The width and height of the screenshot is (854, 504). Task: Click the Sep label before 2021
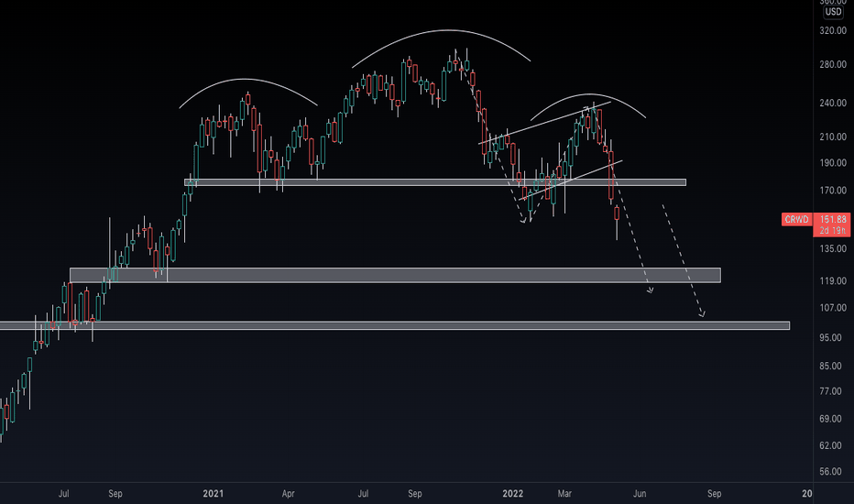click(x=115, y=494)
